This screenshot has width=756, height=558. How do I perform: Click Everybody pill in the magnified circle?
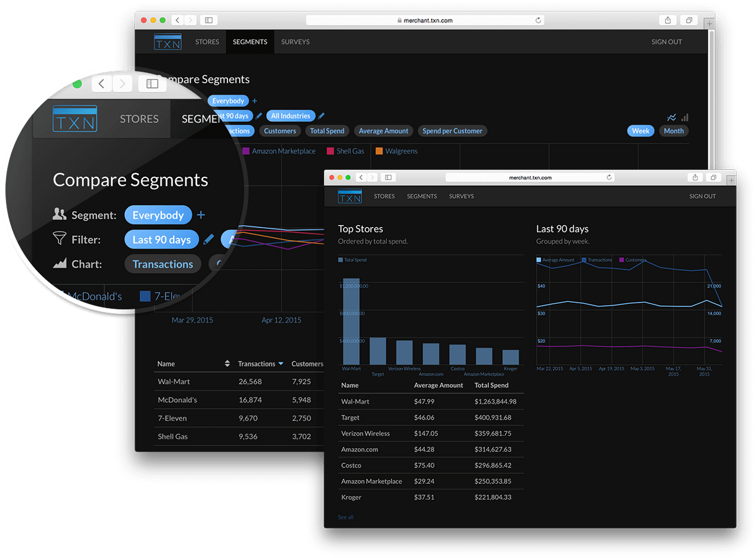[x=158, y=215]
